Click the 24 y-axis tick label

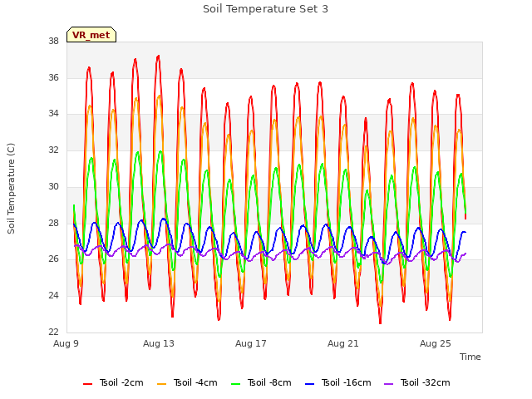pos(53,296)
